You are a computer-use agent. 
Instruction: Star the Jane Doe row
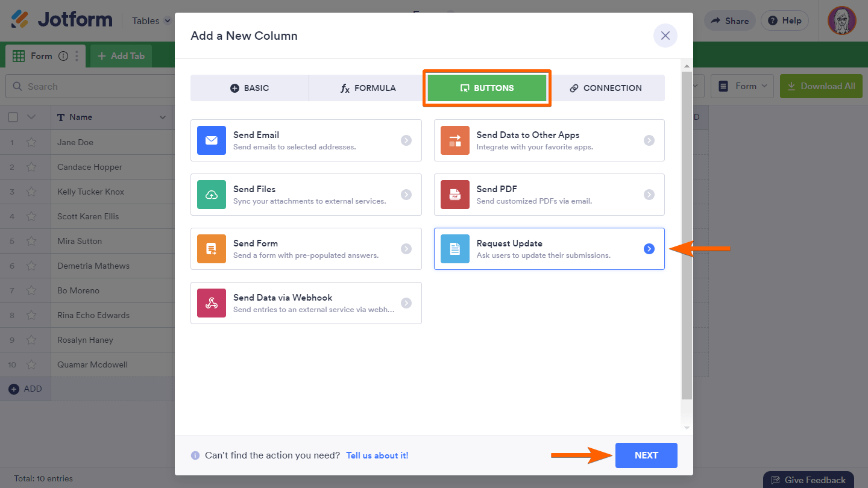click(31, 143)
